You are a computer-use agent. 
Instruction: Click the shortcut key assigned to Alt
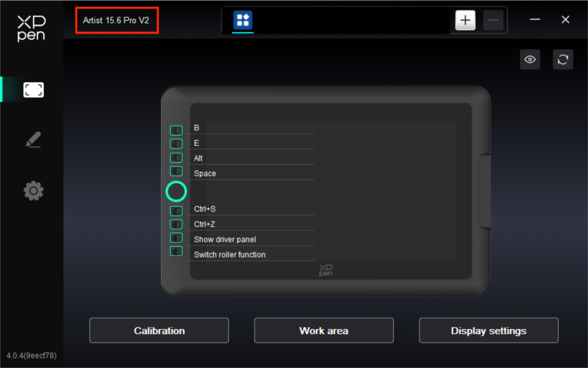(176, 158)
